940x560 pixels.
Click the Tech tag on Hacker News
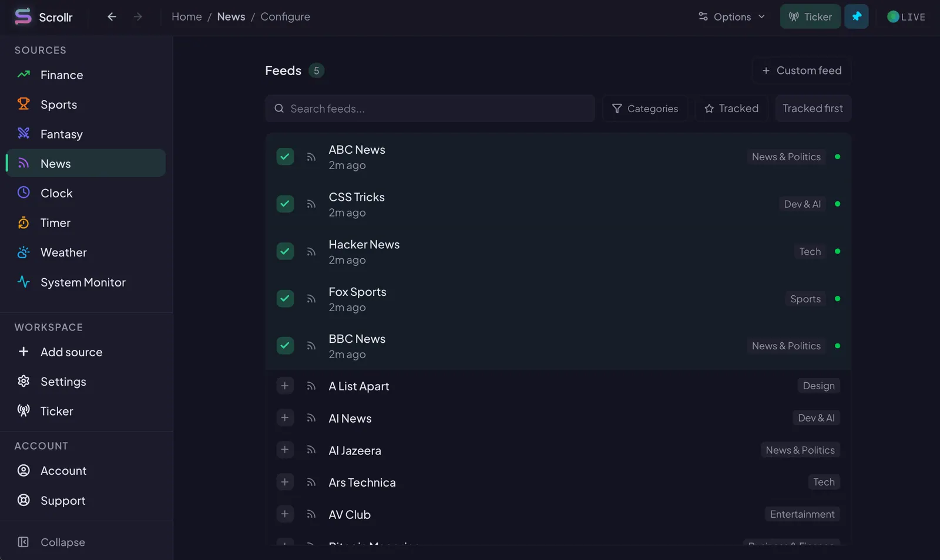point(810,251)
